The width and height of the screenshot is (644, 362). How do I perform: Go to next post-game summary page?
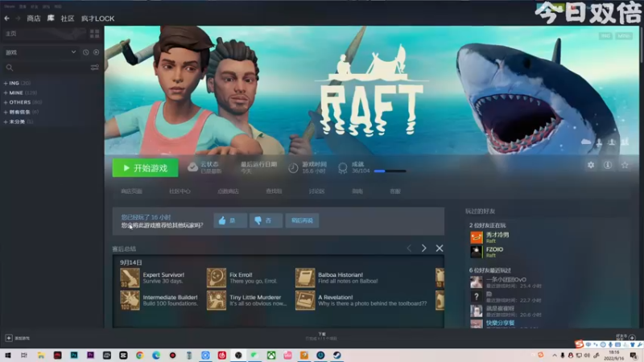tap(424, 249)
